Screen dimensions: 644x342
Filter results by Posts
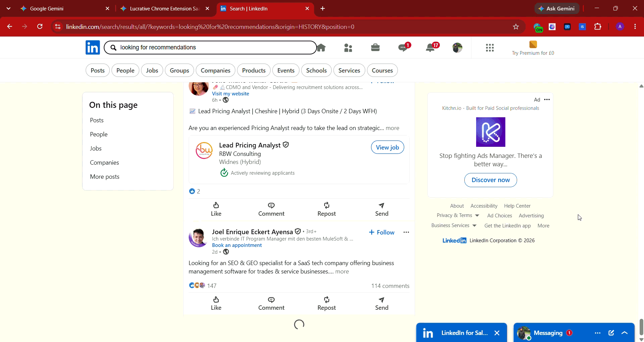(98, 70)
